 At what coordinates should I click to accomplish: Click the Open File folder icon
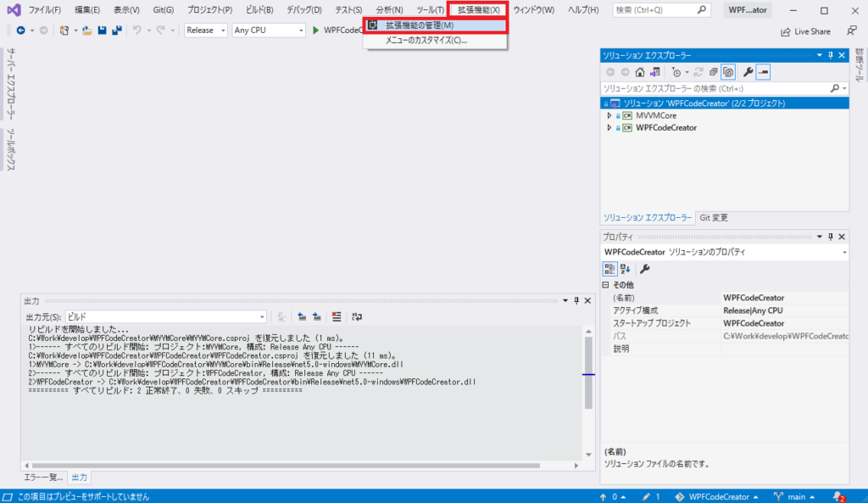tap(87, 31)
